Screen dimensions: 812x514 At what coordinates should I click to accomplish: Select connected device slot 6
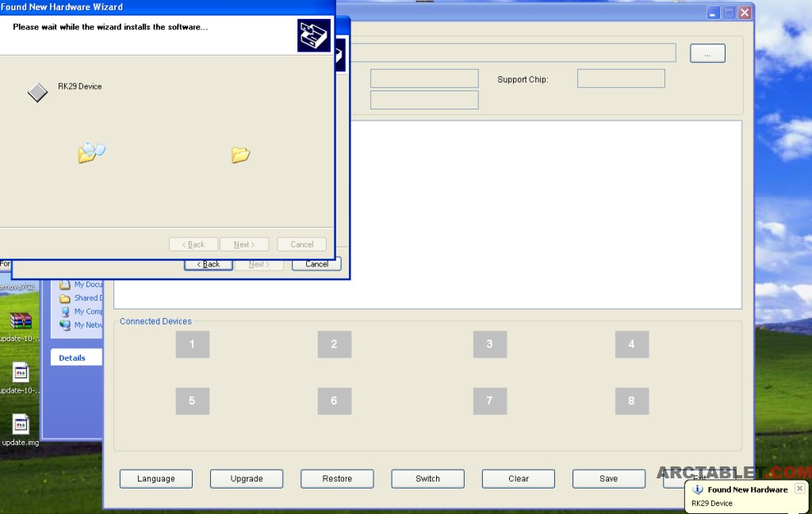coord(334,401)
